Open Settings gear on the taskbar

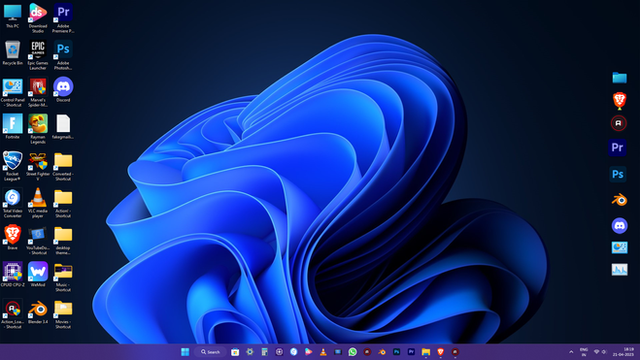point(250,352)
